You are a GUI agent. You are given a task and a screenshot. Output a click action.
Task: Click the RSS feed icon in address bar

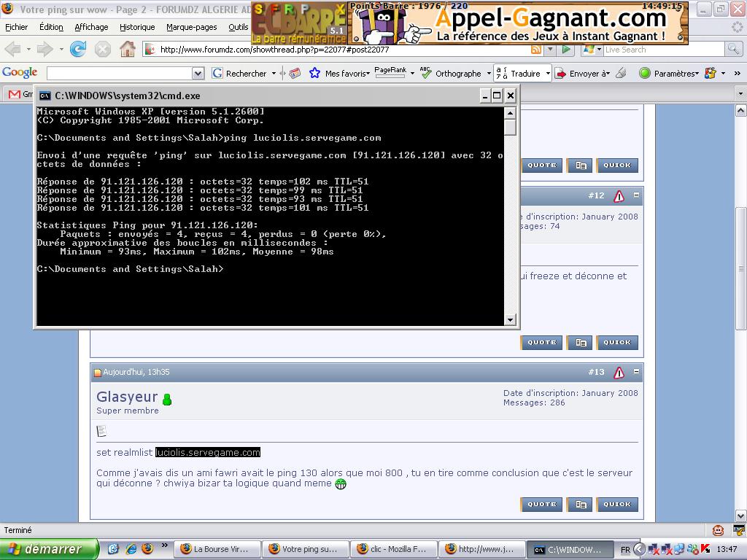click(x=536, y=50)
